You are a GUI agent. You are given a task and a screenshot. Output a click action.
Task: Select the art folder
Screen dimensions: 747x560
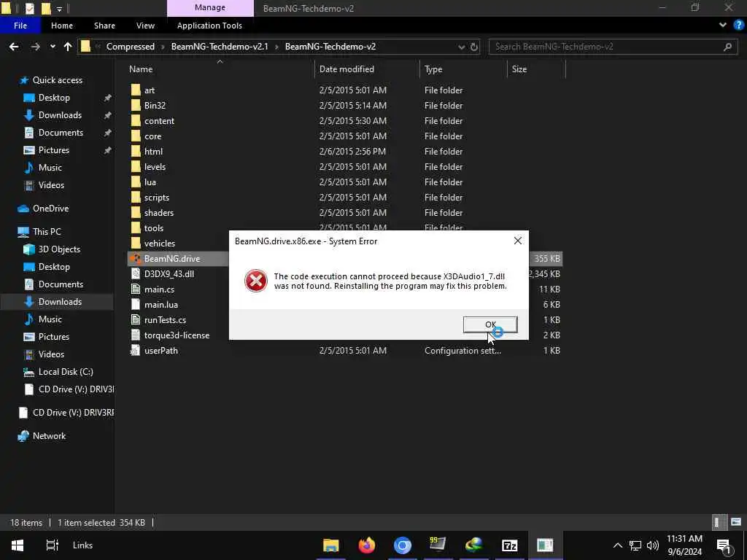[150, 90]
